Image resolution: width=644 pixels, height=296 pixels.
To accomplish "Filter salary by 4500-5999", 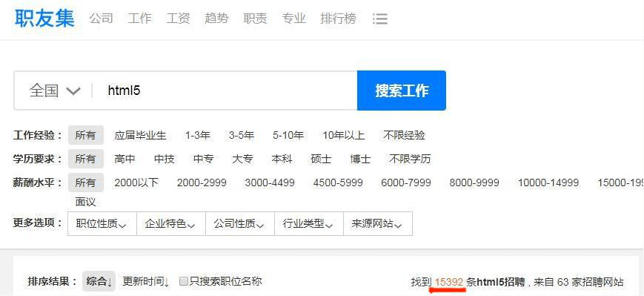I will click(338, 183).
